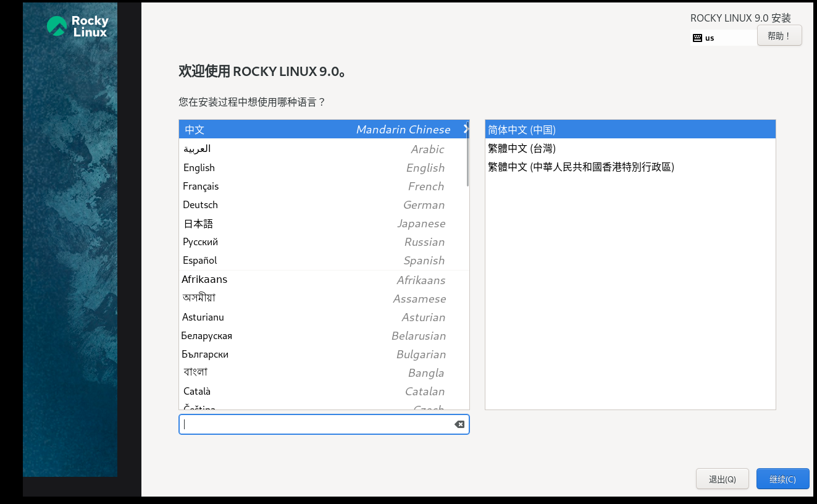The height and width of the screenshot is (504, 817).
Task: Select locale 繁體中文 (台灣)
Action: point(630,148)
